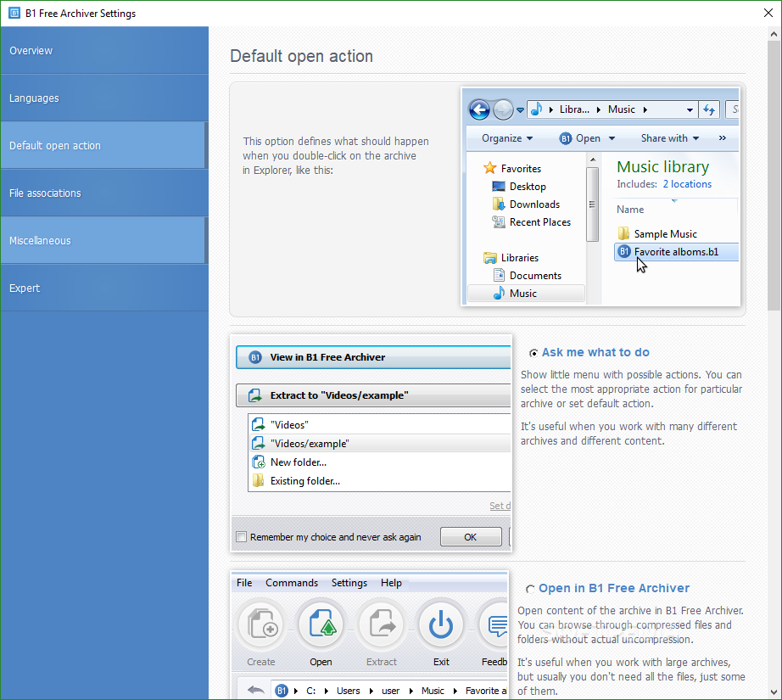This screenshot has height=700, width=782.
Task: Select Music library in navigation pane
Action: pos(526,294)
